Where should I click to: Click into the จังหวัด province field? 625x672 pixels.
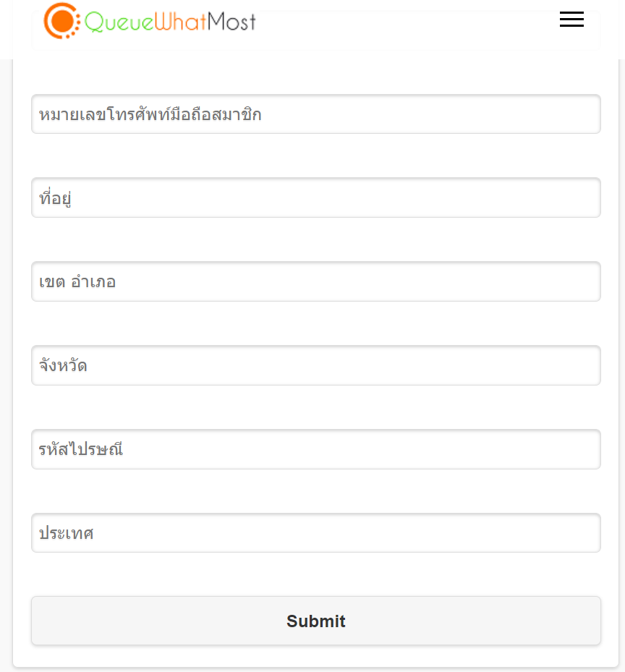pos(316,365)
